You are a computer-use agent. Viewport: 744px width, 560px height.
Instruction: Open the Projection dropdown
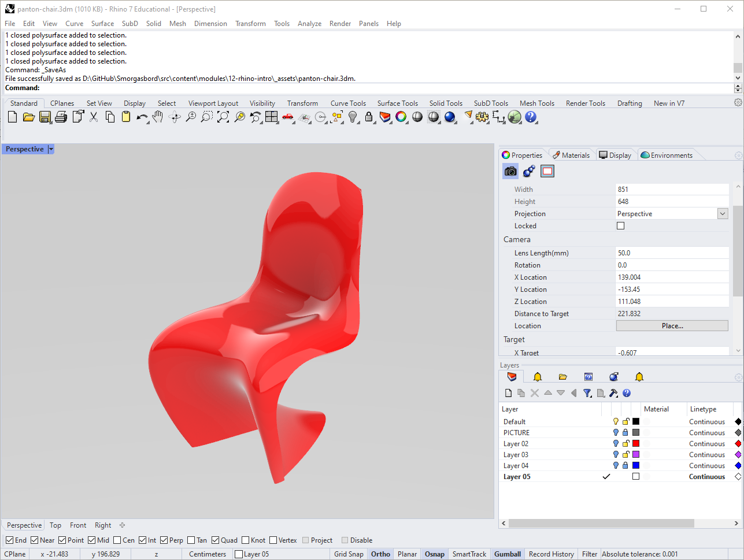tap(723, 214)
